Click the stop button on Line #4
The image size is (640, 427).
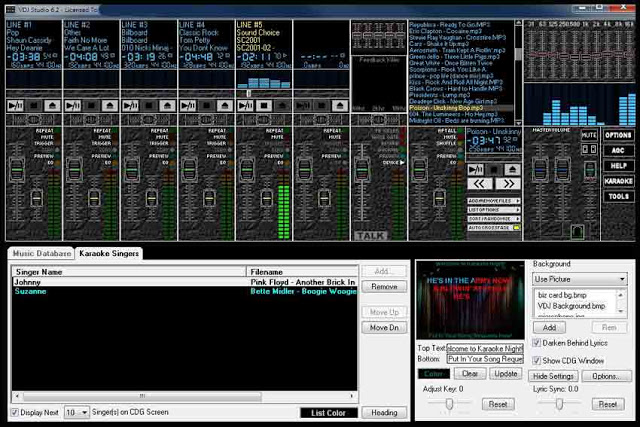tap(207, 106)
